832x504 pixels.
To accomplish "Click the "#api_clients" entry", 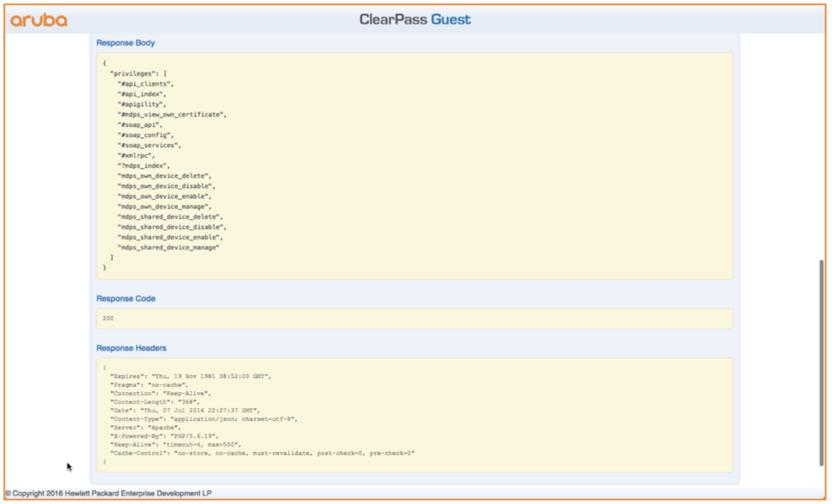I will tap(145, 84).
